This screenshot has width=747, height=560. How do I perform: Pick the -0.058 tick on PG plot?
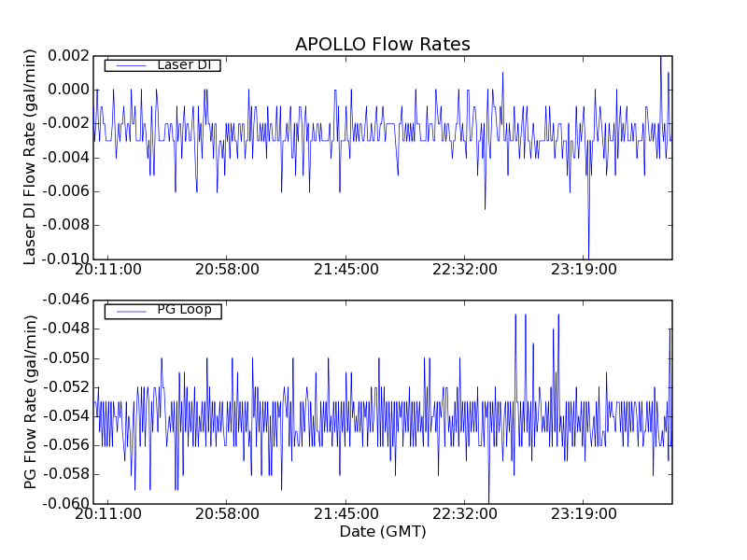pyautogui.click(x=65, y=474)
